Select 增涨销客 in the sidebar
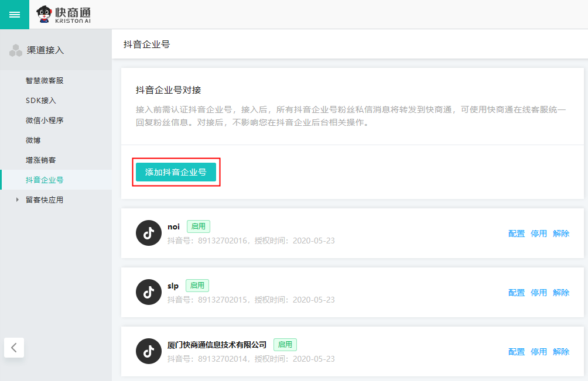This screenshot has height=381, width=588. click(x=41, y=160)
